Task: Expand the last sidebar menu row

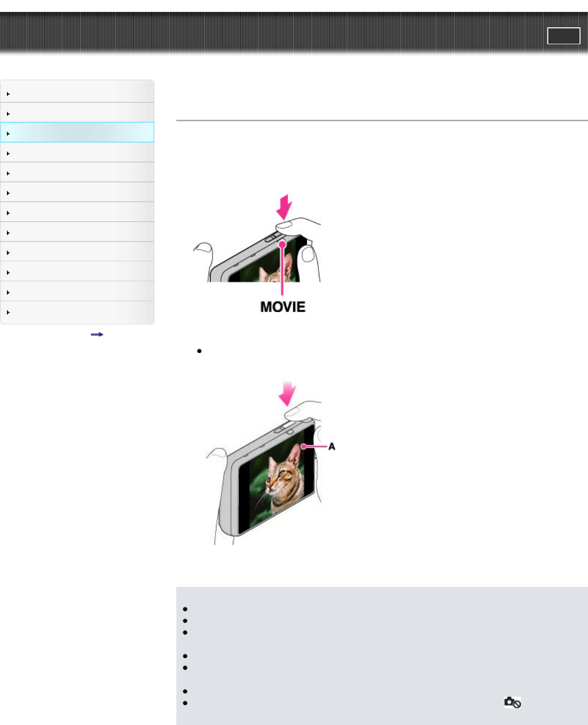Action: coord(77,313)
